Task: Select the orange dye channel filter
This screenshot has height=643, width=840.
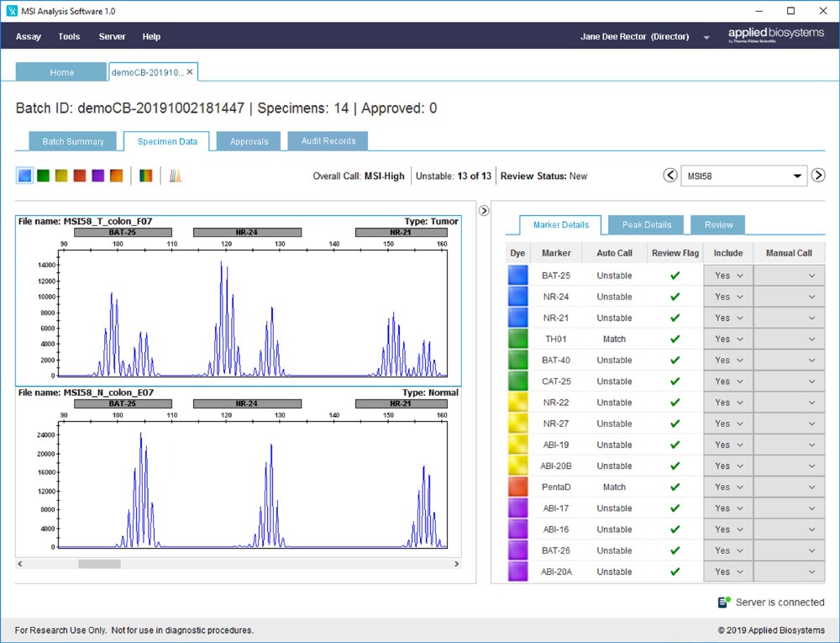Action: pyautogui.click(x=115, y=175)
